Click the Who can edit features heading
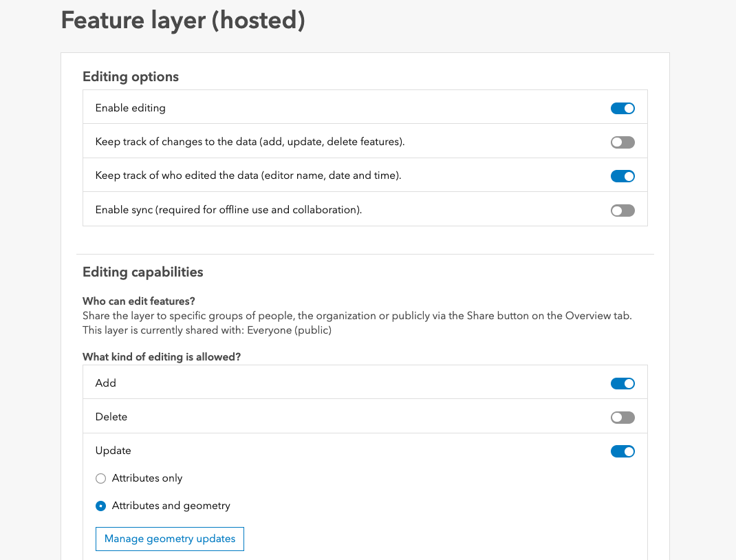This screenshot has height=560, width=736. [x=138, y=301]
